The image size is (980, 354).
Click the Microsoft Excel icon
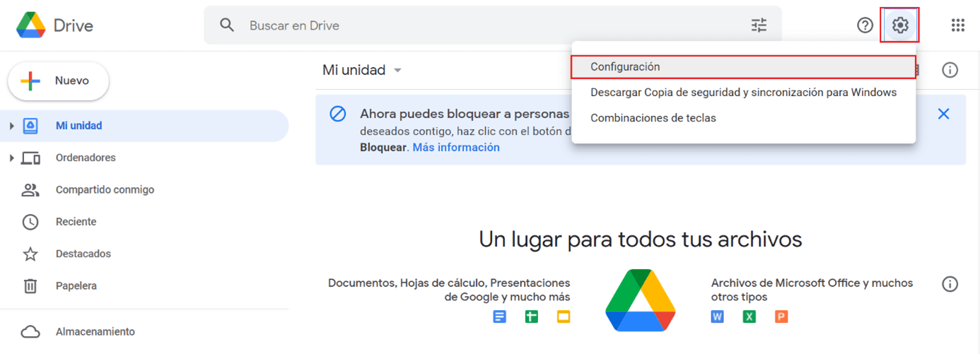point(749,317)
